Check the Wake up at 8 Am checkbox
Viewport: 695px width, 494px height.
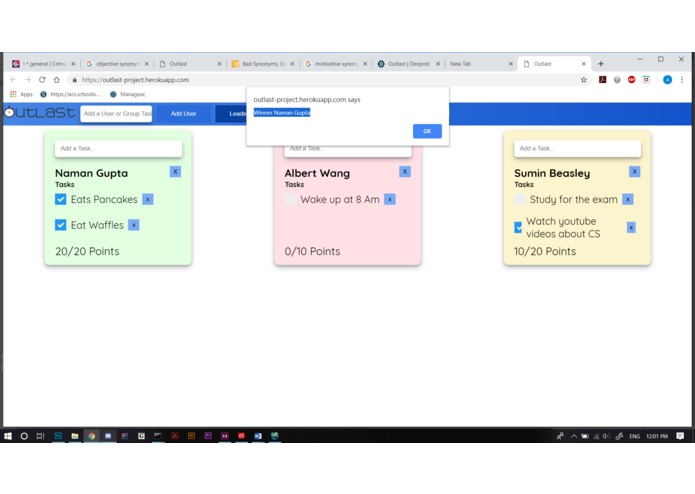pyautogui.click(x=290, y=199)
